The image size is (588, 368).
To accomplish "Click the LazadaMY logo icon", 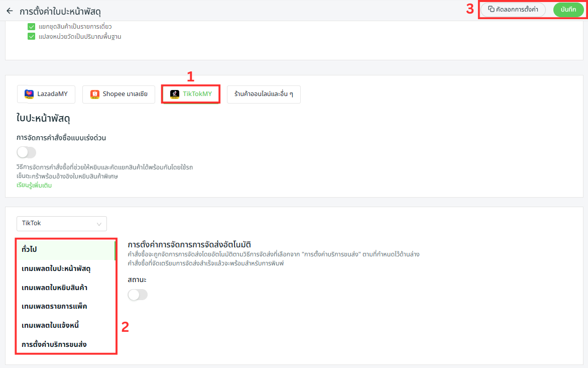I will (x=29, y=94).
